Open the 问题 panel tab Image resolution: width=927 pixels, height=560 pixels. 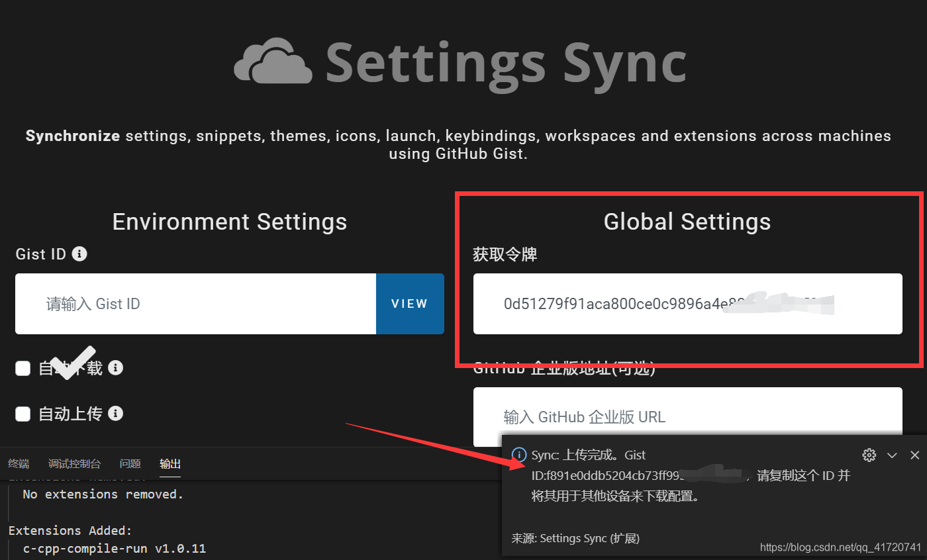click(x=130, y=464)
